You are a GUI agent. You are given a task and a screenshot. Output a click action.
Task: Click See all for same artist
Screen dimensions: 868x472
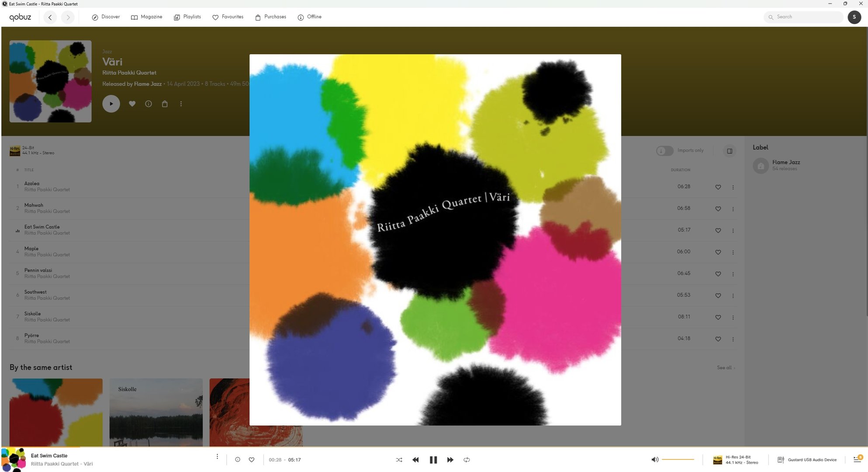pos(726,368)
